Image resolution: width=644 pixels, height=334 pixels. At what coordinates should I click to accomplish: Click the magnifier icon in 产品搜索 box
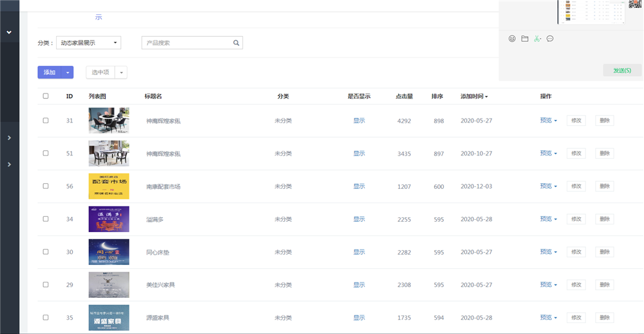(x=236, y=43)
